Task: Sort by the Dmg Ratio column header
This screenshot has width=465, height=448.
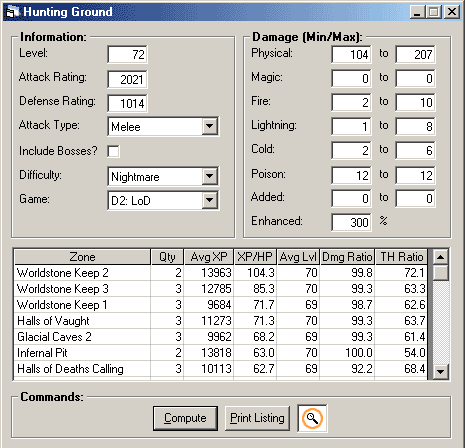Action: (x=347, y=257)
